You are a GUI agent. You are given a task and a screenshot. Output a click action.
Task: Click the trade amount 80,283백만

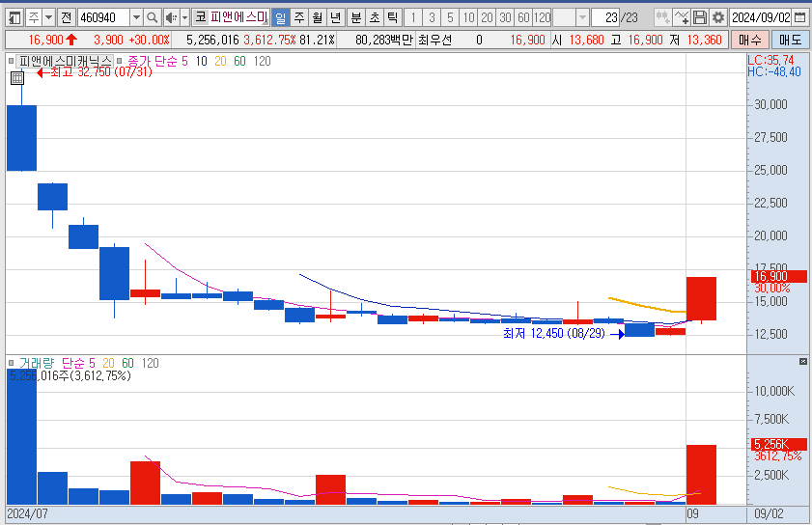384,40
